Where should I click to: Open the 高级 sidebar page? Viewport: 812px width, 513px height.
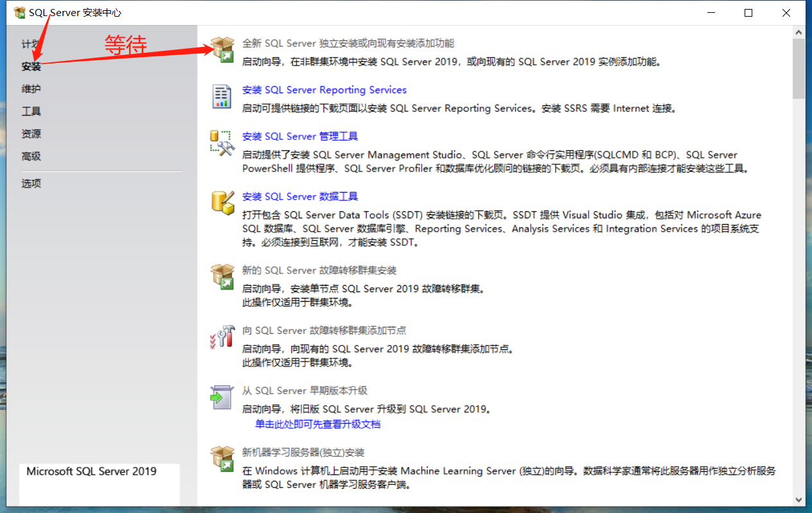point(31,156)
